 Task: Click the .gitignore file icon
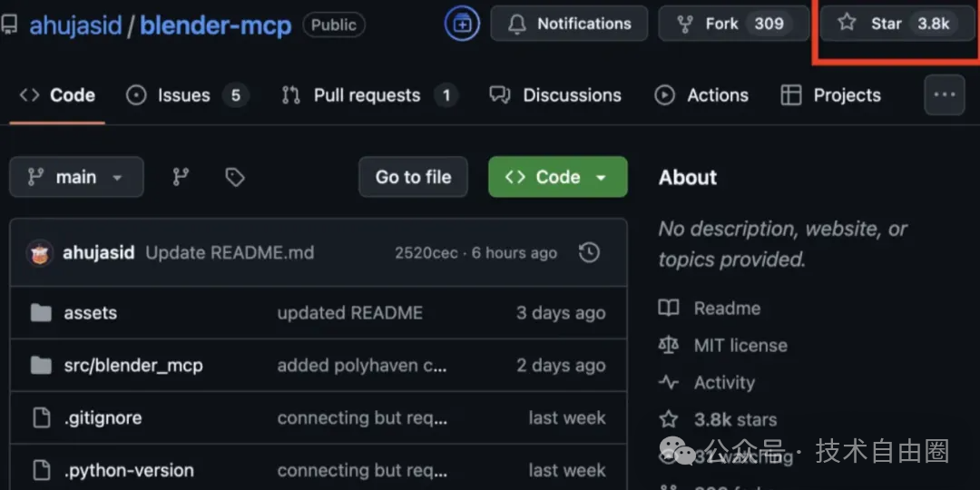coord(41,417)
